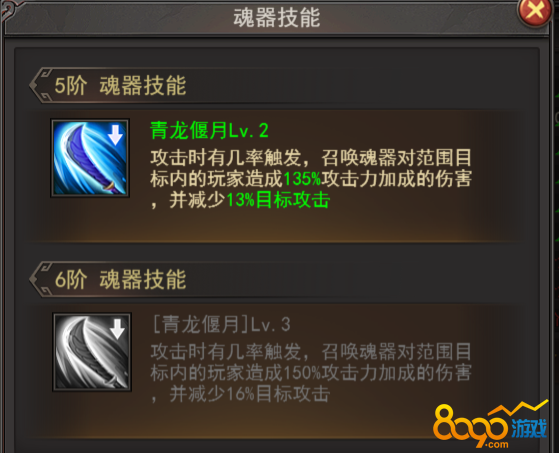This screenshot has height=453, width=559.
Task: Click the green 青龙偃月Lv.2 skill name
Action: [209, 130]
